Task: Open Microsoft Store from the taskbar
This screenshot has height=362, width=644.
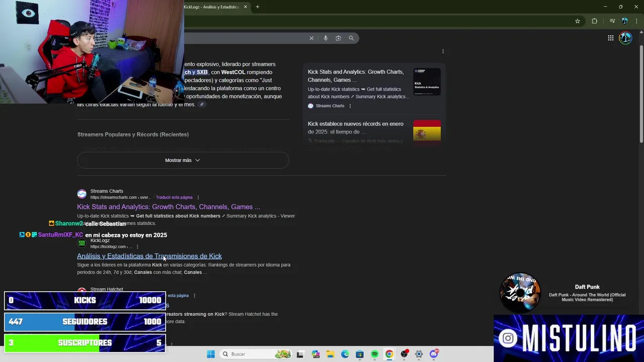Action: 360,354
